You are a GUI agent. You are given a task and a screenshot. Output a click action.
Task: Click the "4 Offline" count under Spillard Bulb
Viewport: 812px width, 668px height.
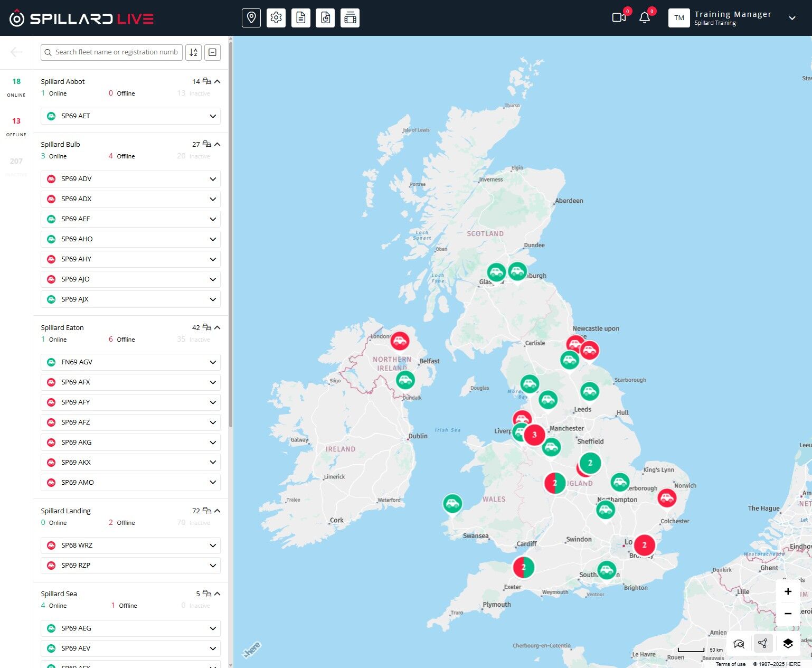(x=122, y=156)
